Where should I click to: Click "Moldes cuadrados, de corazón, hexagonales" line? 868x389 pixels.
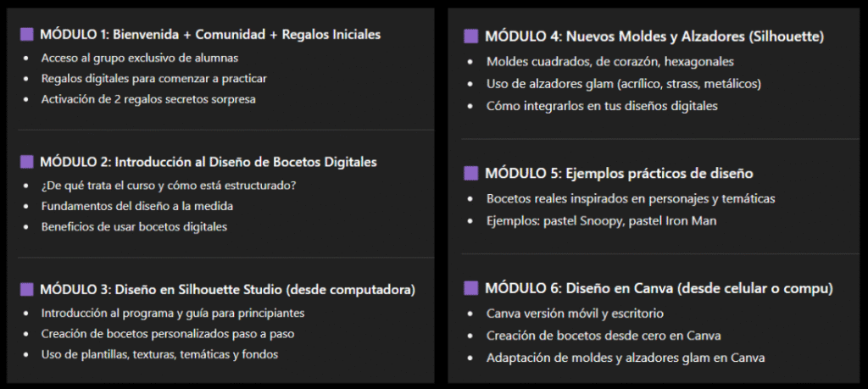(609, 62)
